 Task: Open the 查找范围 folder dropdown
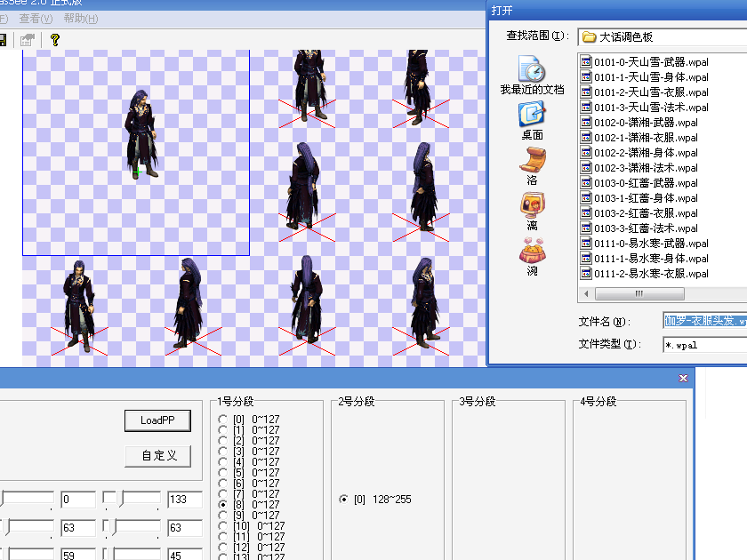click(x=663, y=37)
